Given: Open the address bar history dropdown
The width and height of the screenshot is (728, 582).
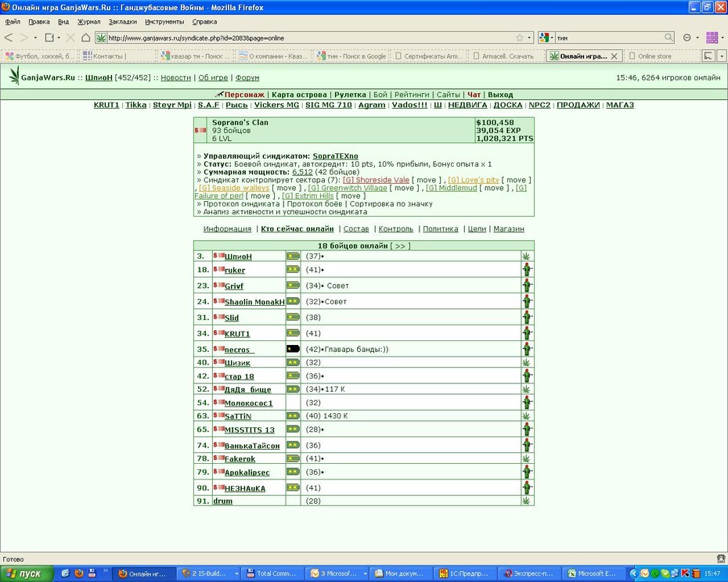Looking at the screenshot, I should pyautogui.click(x=529, y=38).
